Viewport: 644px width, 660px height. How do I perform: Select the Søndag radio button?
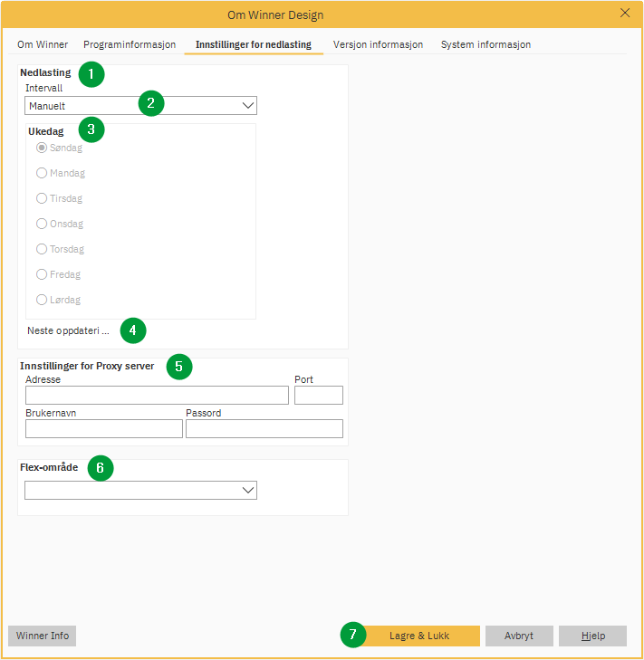click(42, 148)
